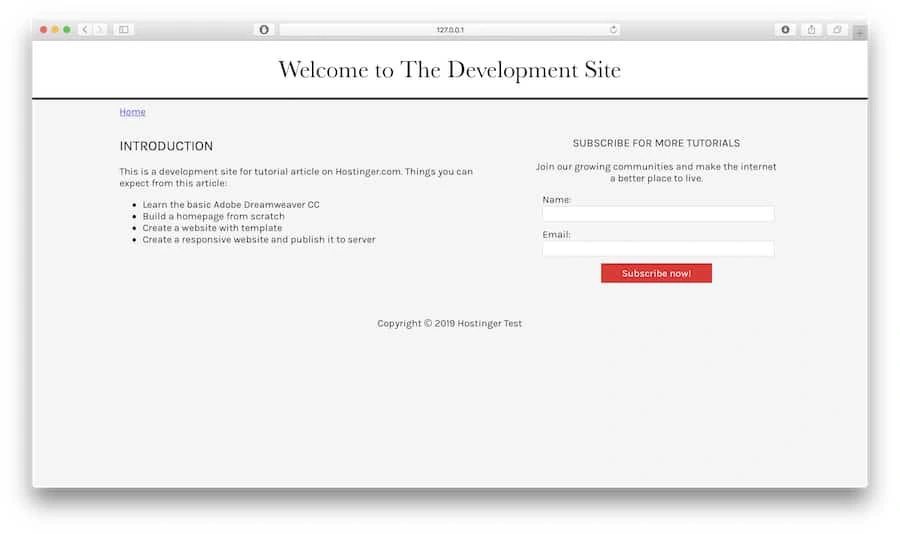
Task: Open the Home link
Action: click(x=132, y=112)
